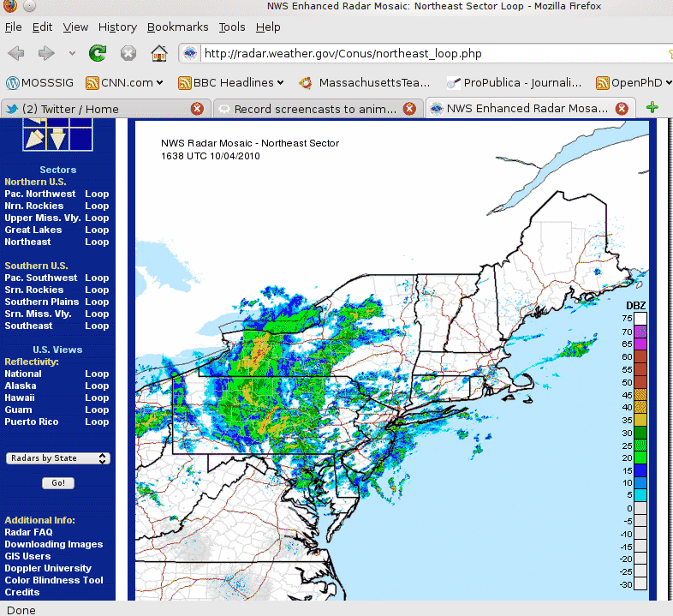Open Srn. Miss. Vly. sector

(38, 314)
